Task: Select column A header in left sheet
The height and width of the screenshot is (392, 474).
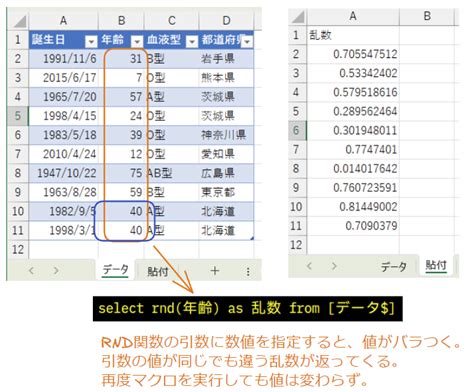Action: (x=63, y=21)
